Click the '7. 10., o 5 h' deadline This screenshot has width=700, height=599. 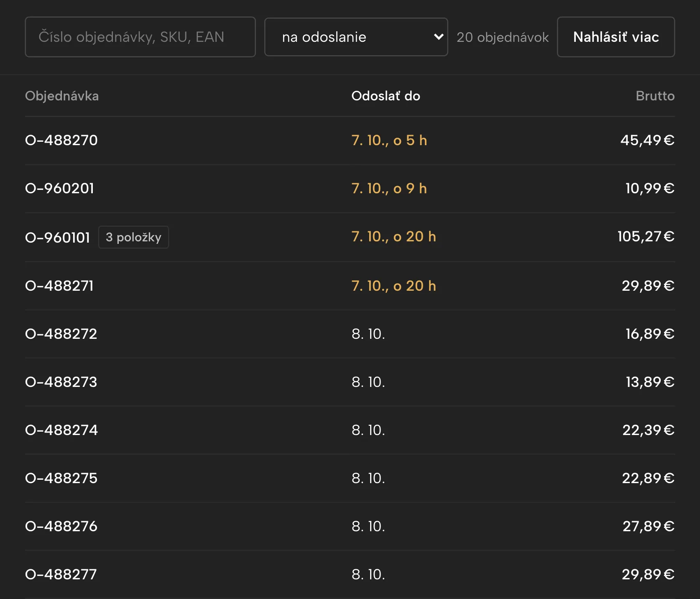[x=389, y=140]
